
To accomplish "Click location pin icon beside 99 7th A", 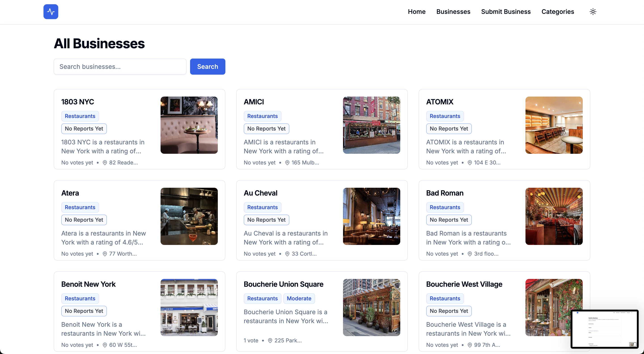I will coord(470,345).
